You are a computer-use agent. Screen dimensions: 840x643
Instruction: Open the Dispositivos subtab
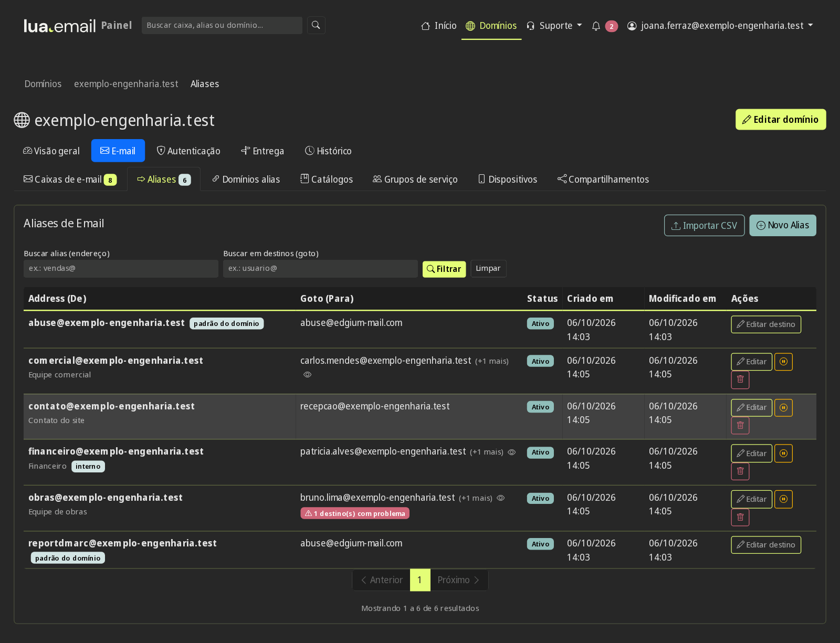click(508, 180)
